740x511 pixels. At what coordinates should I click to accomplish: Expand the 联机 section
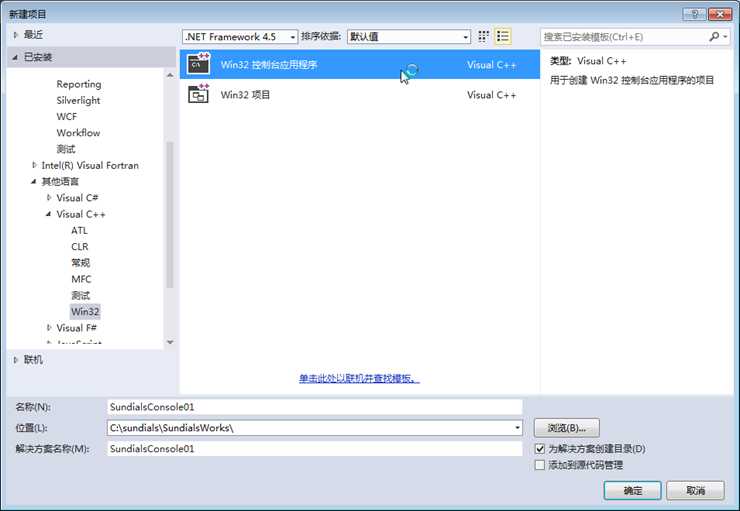[x=16, y=360]
